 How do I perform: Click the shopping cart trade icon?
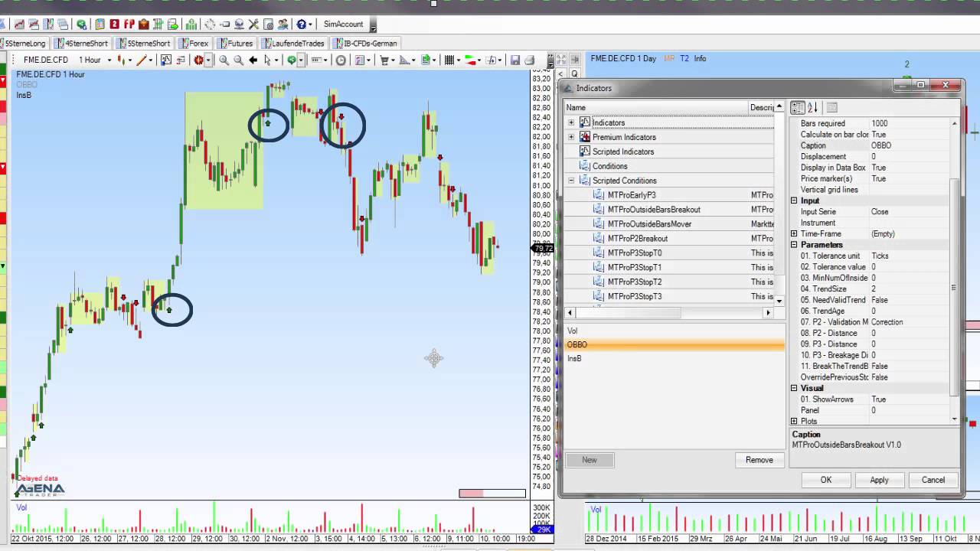(384, 60)
